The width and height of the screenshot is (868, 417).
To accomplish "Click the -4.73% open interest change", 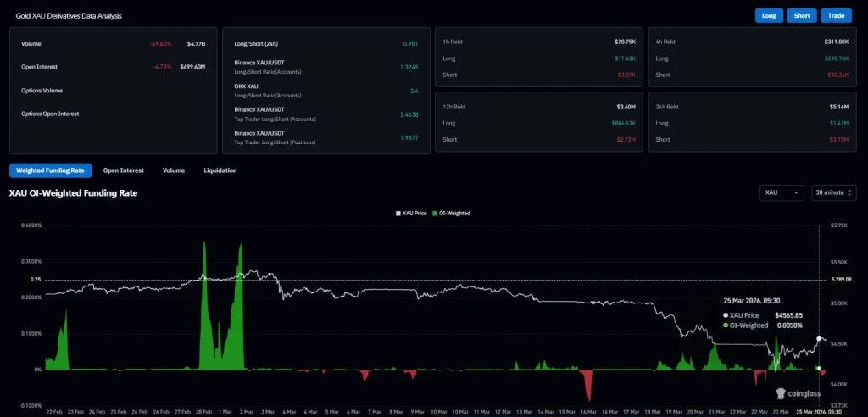I will point(162,67).
